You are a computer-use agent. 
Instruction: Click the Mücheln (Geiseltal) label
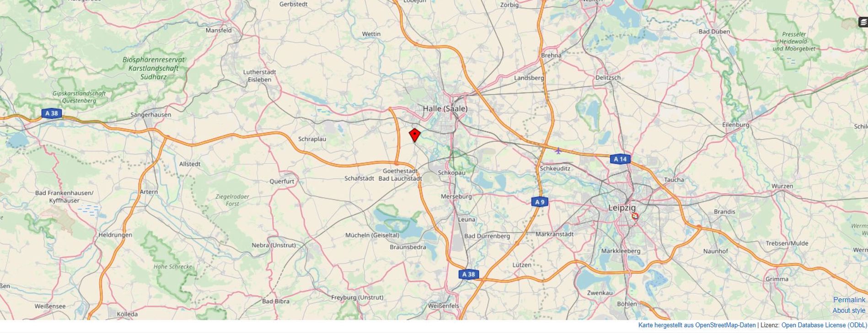[x=372, y=235]
